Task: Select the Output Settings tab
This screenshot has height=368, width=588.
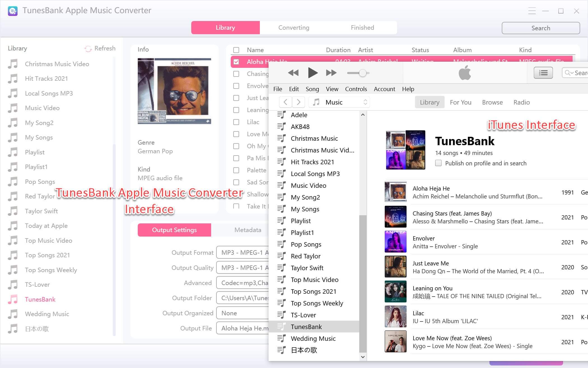Action: [x=174, y=230]
